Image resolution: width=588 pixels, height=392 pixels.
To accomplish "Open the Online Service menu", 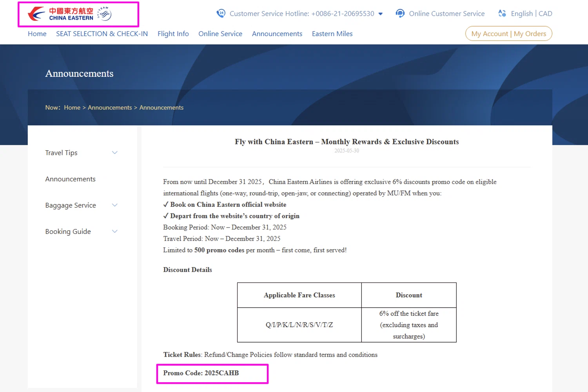I will [x=220, y=34].
